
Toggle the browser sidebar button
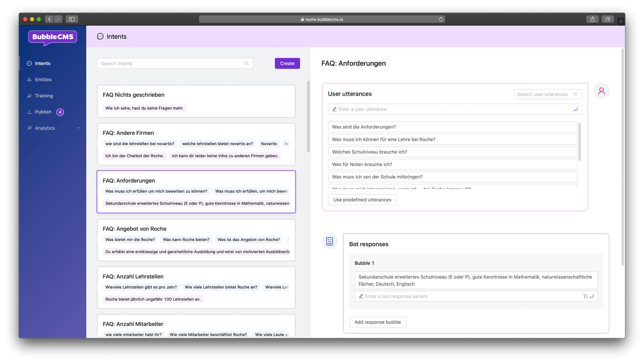click(x=72, y=19)
